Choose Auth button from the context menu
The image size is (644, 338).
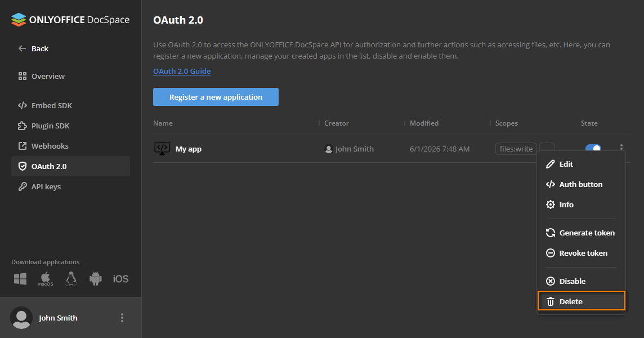(581, 184)
